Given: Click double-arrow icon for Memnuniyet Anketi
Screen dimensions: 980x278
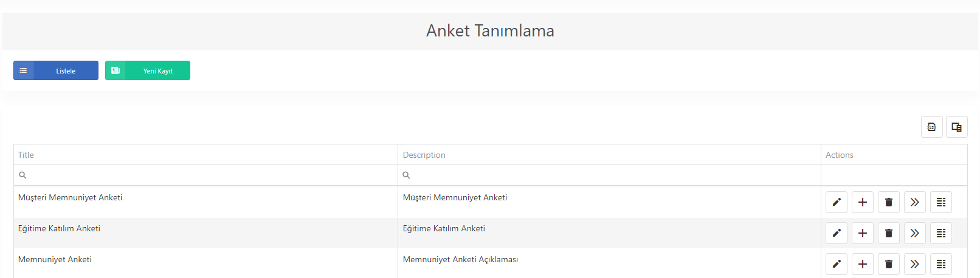Looking at the screenshot, I should [x=915, y=264].
